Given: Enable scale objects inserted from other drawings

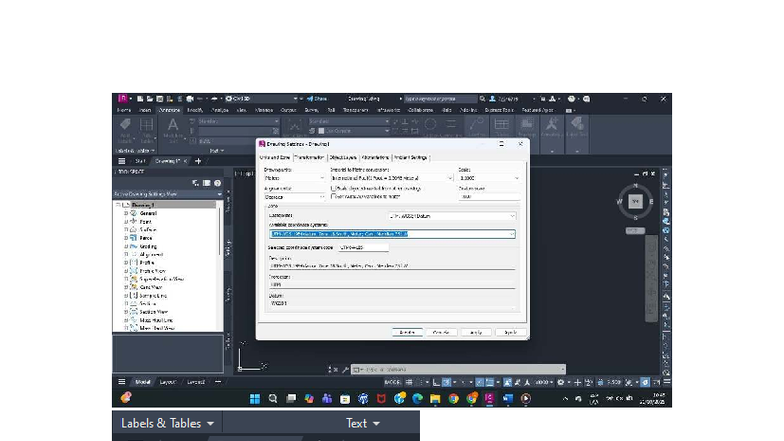Looking at the screenshot, I should pyautogui.click(x=333, y=187).
